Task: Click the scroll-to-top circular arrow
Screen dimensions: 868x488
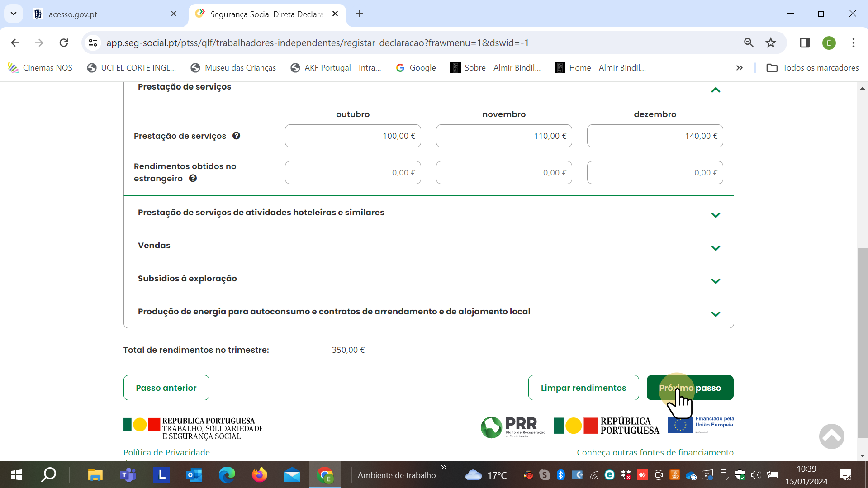Action: pos(831,436)
